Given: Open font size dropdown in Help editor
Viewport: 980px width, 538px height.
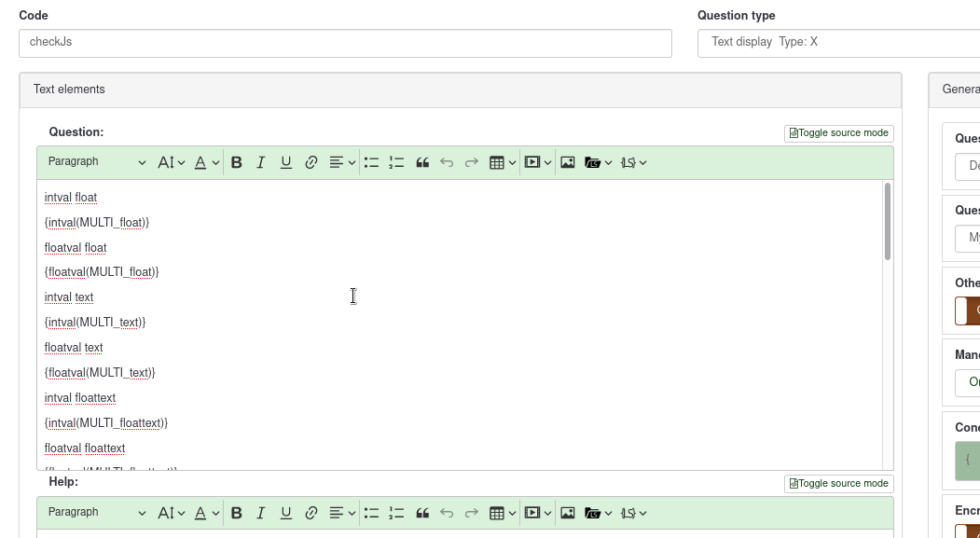Looking at the screenshot, I should (172, 513).
